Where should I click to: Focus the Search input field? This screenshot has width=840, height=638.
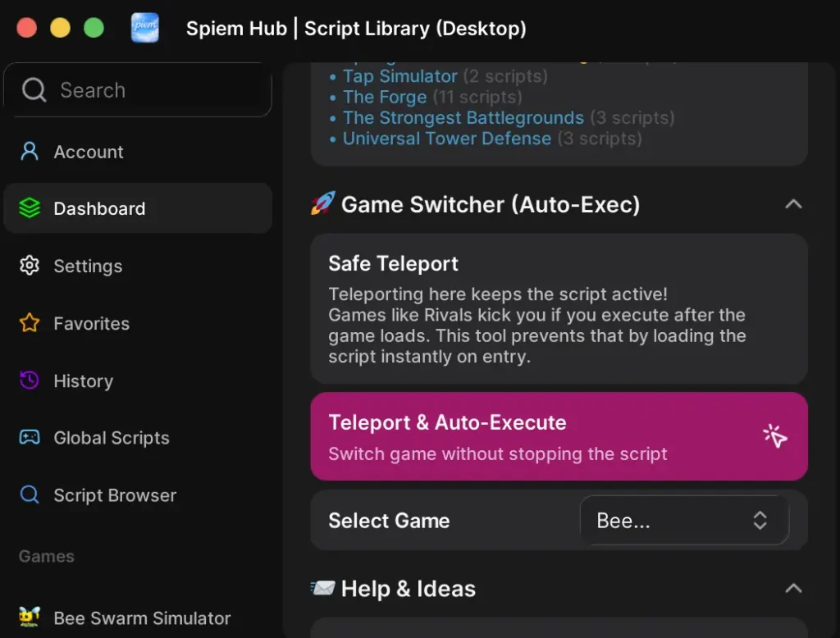[138, 89]
